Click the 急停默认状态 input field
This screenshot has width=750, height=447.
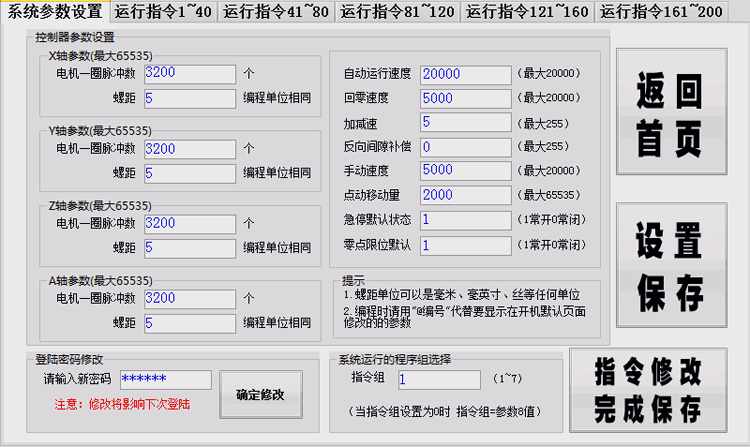click(466, 219)
